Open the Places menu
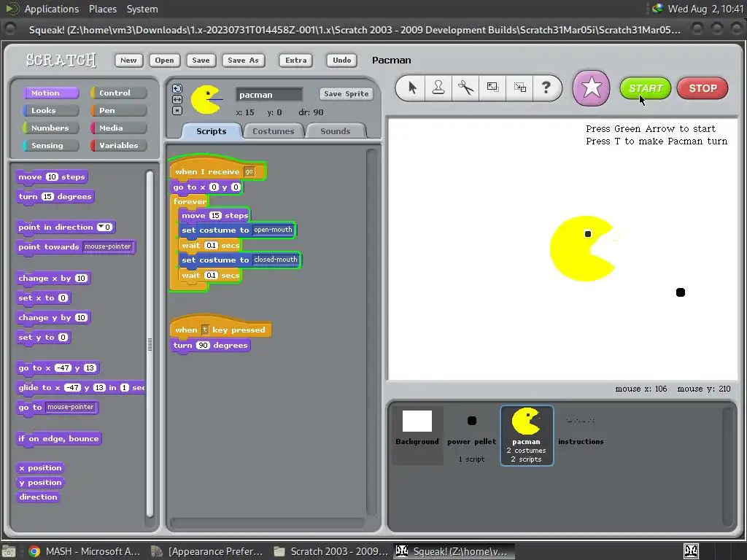 102,9
